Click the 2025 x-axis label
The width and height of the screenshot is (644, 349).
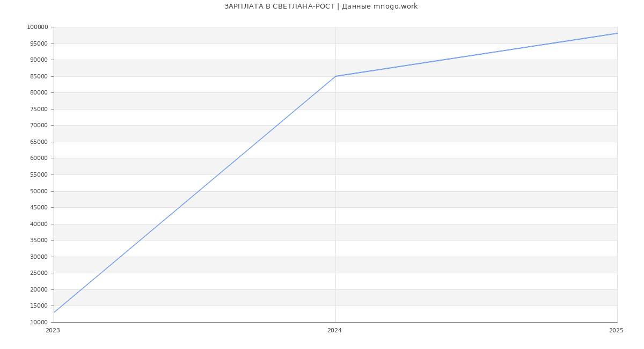(x=616, y=331)
